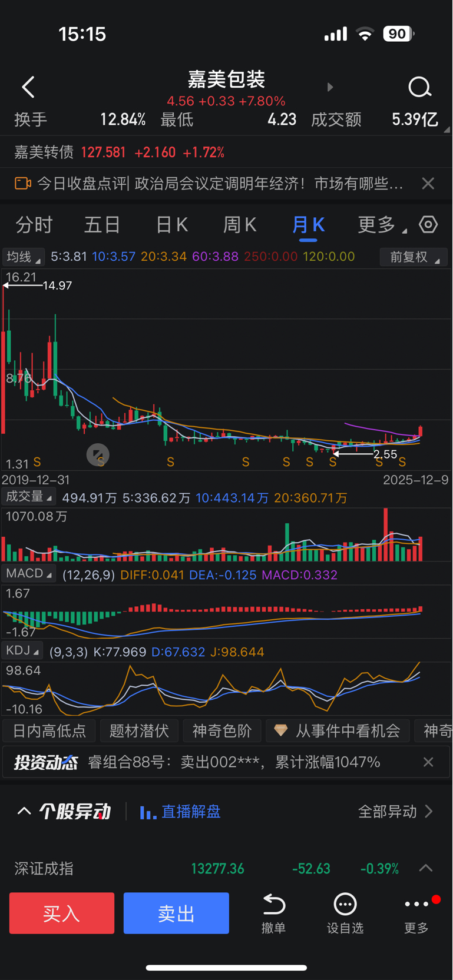Dismiss the market review news banner
Screen dimensions: 453x980
(x=428, y=184)
